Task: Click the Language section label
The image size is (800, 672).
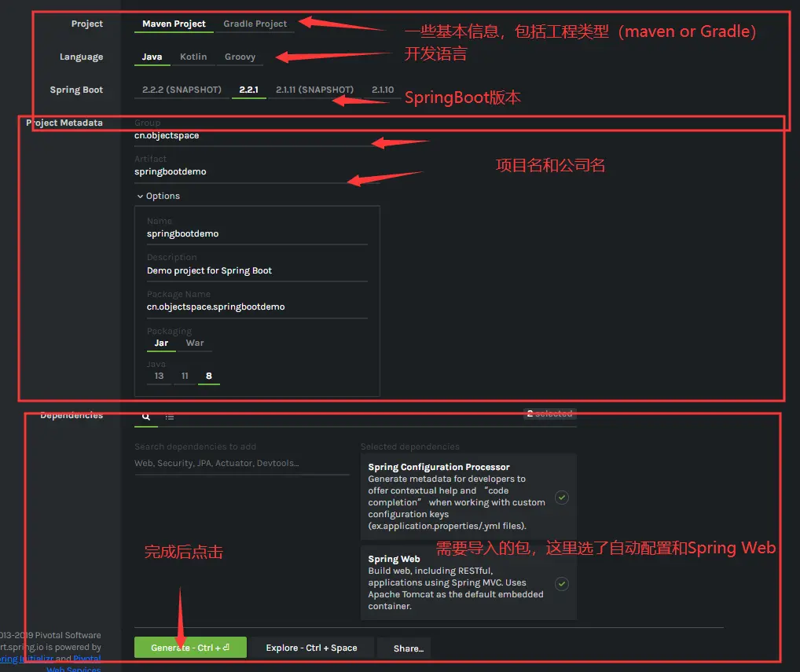Action: pos(81,57)
